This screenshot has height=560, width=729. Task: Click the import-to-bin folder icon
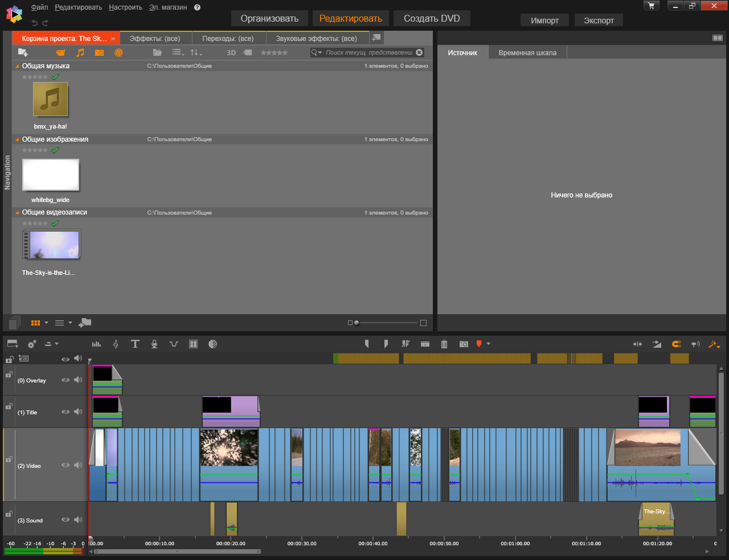point(23,52)
